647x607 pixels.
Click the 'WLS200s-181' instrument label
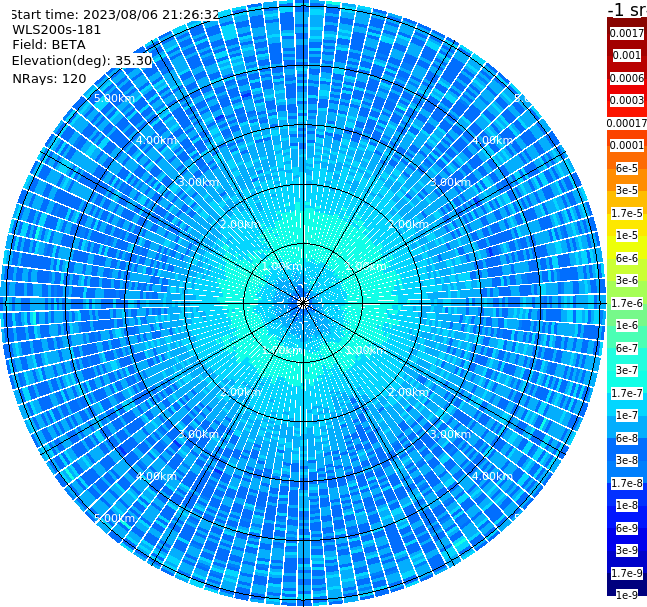click(x=57, y=30)
